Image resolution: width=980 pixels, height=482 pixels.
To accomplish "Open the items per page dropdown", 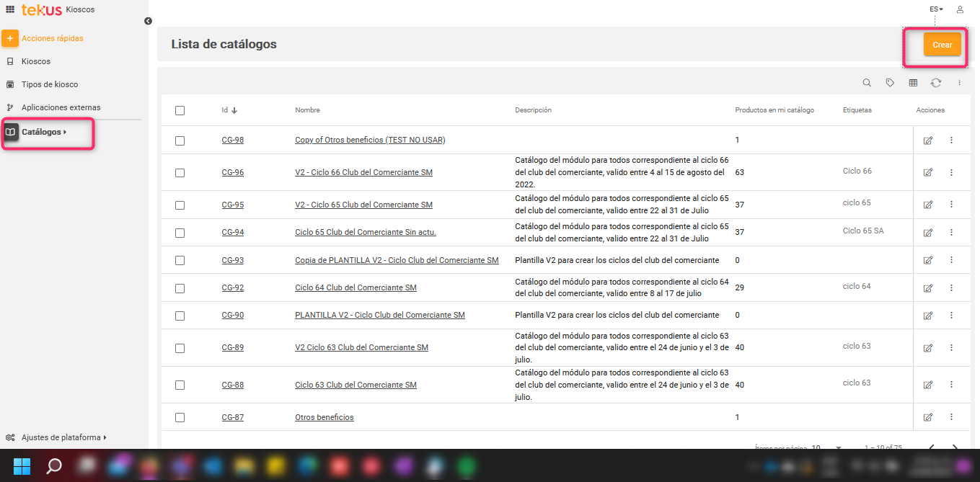I will click(x=836, y=447).
